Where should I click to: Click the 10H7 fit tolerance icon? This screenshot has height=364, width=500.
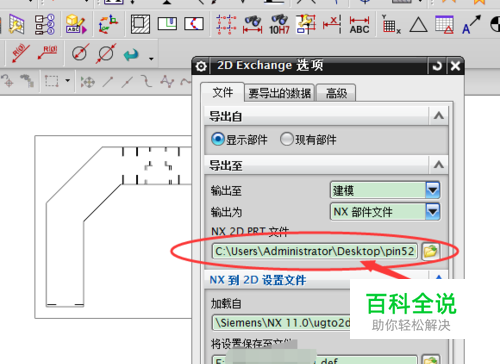pos(279,24)
